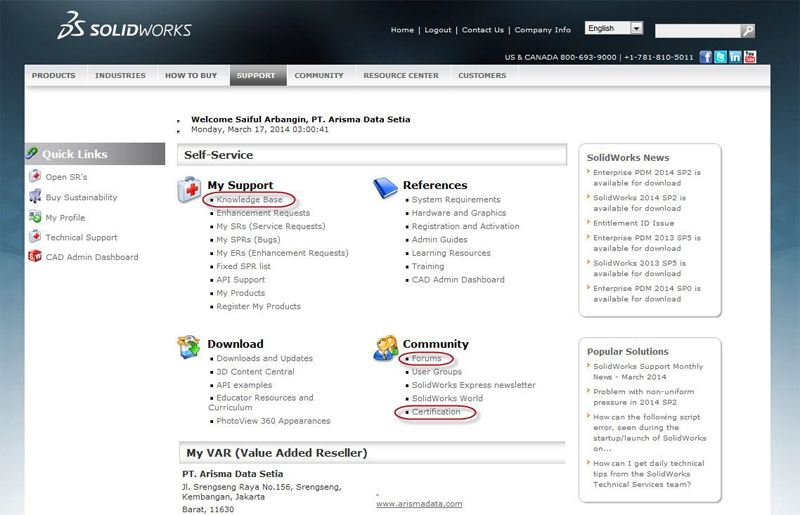The width and height of the screenshot is (800, 515).
Task: Click the Download section icon
Action: click(x=189, y=347)
